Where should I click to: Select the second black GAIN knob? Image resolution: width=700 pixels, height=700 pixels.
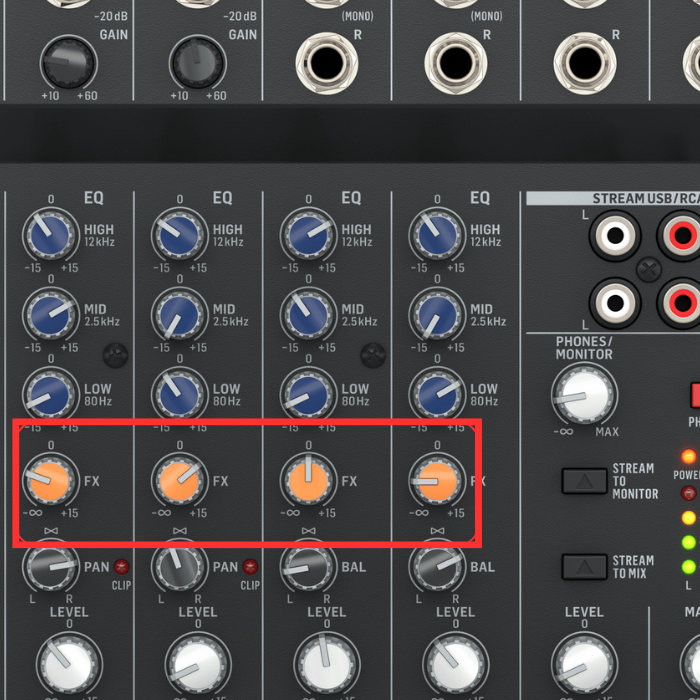(x=197, y=62)
